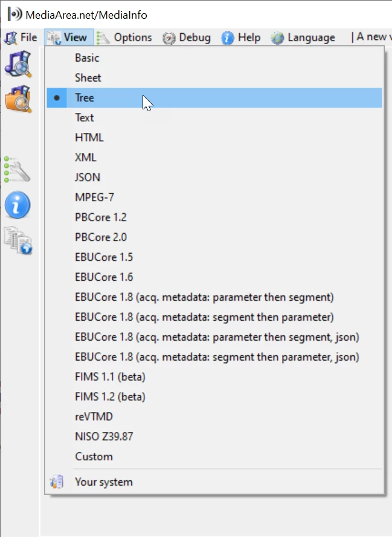392x537 pixels.
Task: Select the Tree view option
Action: coord(214,98)
